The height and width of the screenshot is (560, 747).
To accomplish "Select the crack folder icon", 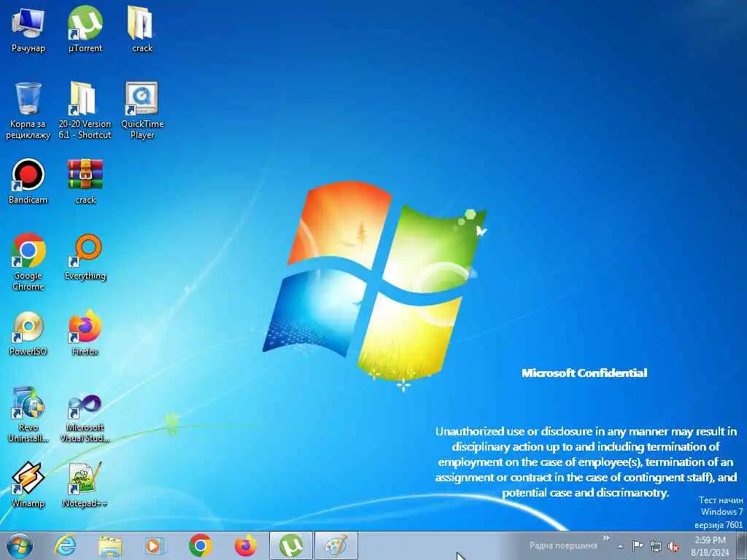I will point(142,29).
